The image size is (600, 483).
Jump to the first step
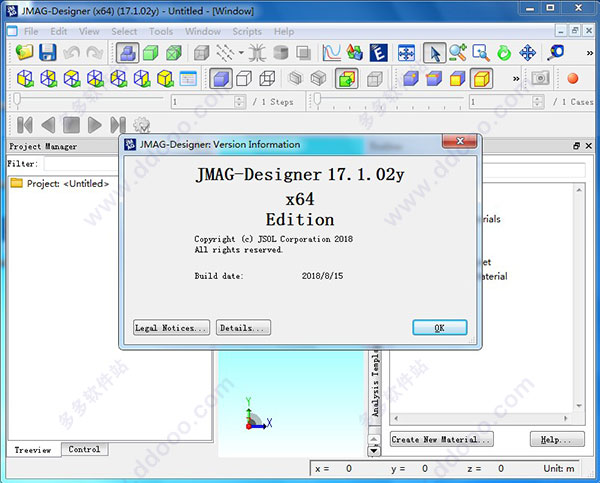tap(25, 125)
